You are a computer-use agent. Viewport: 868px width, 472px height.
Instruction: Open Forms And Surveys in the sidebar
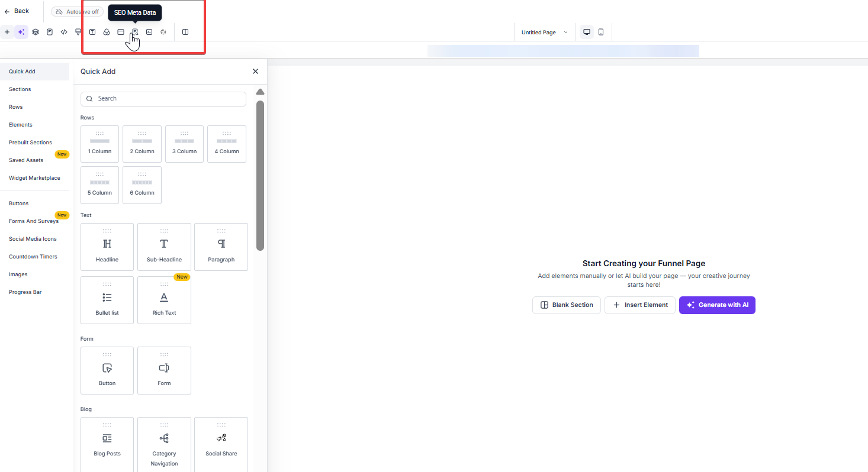point(35,221)
